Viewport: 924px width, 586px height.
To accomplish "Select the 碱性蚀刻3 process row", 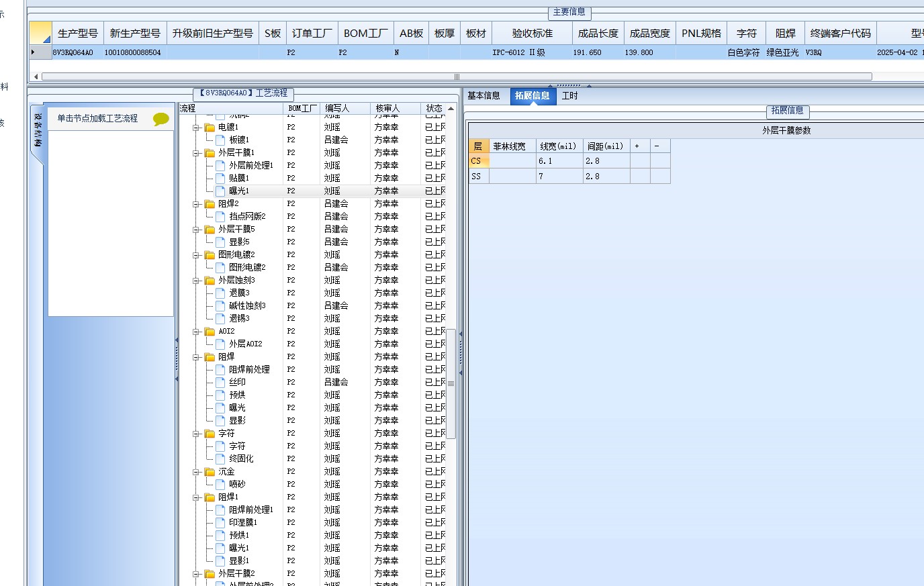I will pyautogui.click(x=312, y=305).
